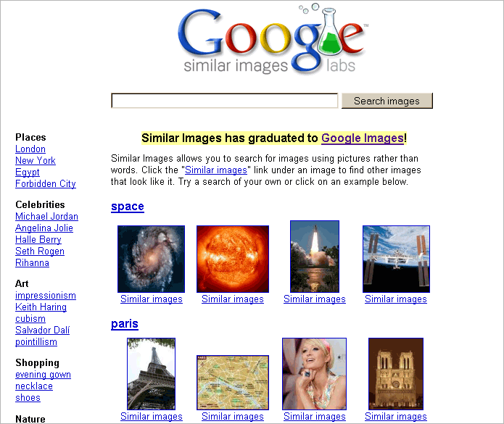The image size is (504, 424).
Task: Find similar images under the blonde woman portrait
Action: (315, 416)
